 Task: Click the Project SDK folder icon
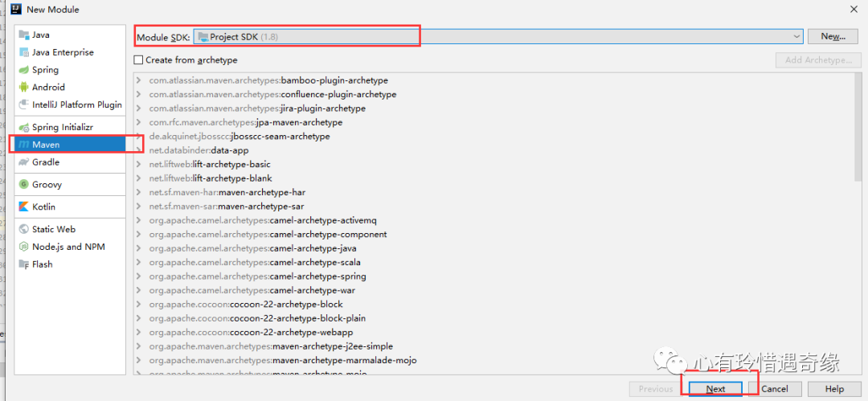(x=203, y=36)
